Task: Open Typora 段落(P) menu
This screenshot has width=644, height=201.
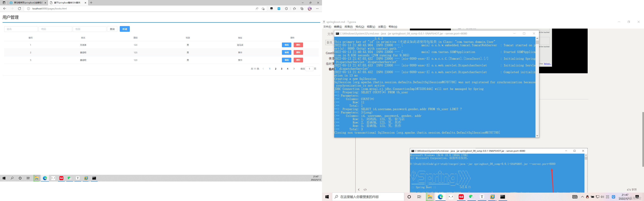Action: pyautogui.click(x=349, y=27)
